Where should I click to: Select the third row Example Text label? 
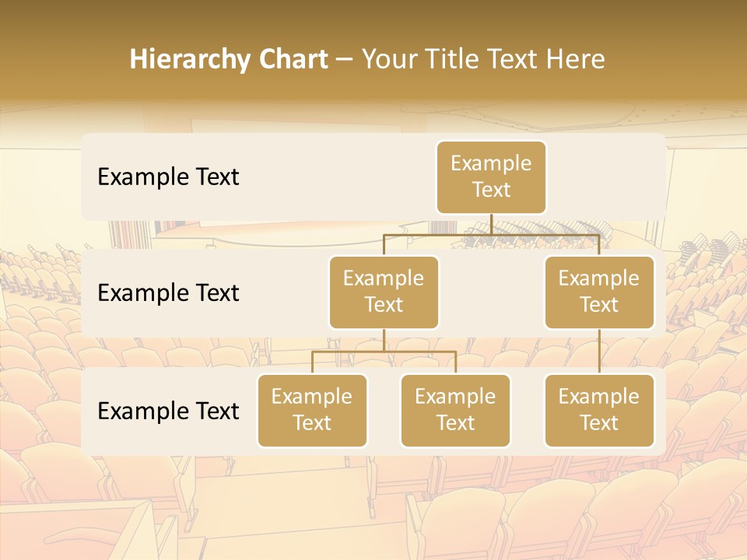167,411
